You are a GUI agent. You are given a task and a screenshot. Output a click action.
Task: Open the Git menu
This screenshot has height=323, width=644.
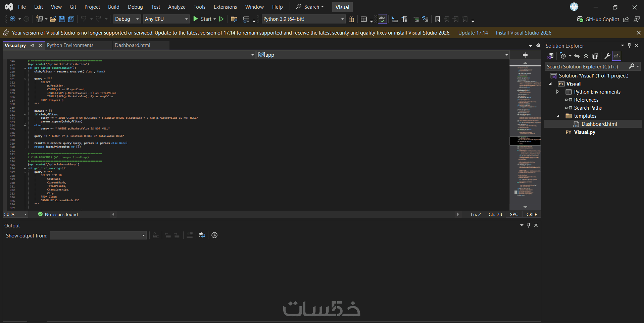tap(73, 7)
